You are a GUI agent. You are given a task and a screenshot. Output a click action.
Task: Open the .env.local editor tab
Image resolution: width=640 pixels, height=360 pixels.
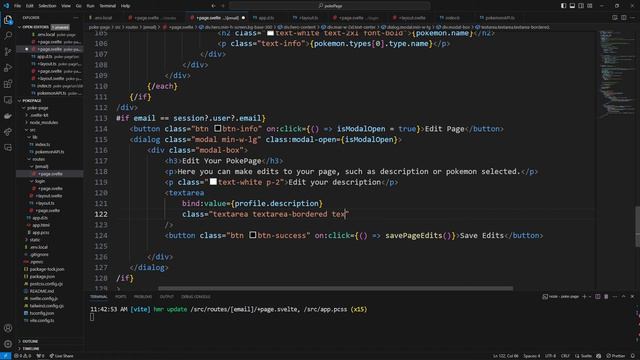coord(102,18)
